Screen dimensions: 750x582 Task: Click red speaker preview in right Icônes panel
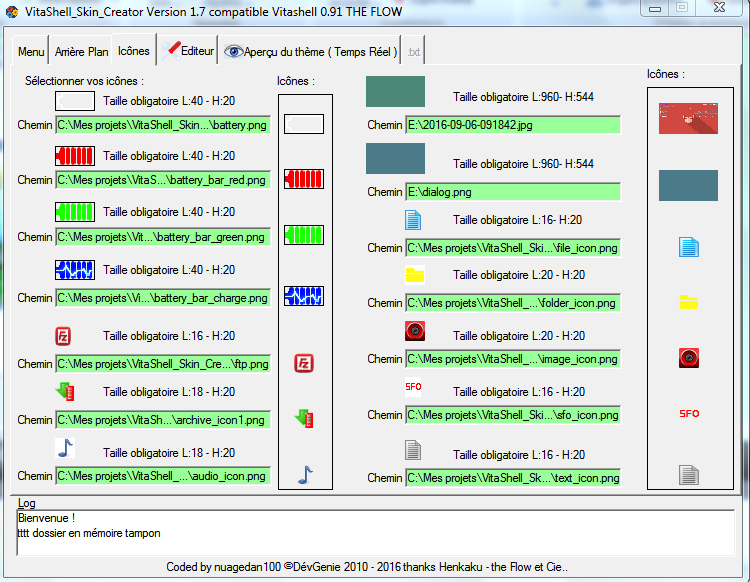click(x=689, y=358)
